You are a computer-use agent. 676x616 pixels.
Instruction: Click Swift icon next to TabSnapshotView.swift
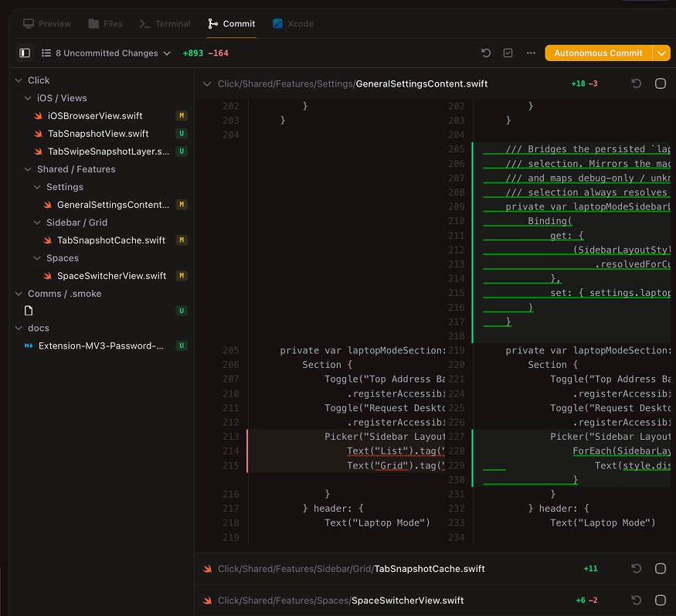point(39,133)
